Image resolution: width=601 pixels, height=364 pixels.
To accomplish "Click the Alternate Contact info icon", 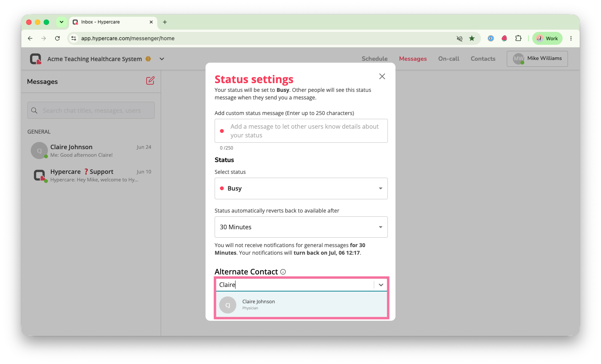I will (x=283, y=272).
